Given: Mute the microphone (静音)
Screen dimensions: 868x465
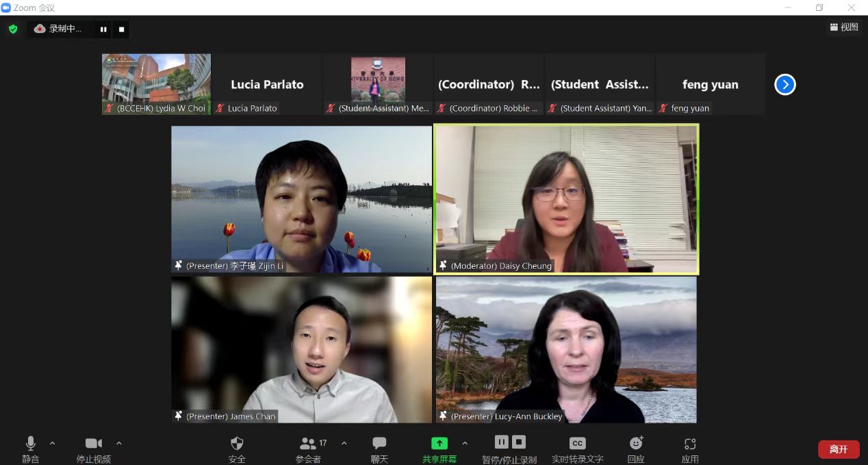Looking at the screenshot, I should click(x=30, y=443).
